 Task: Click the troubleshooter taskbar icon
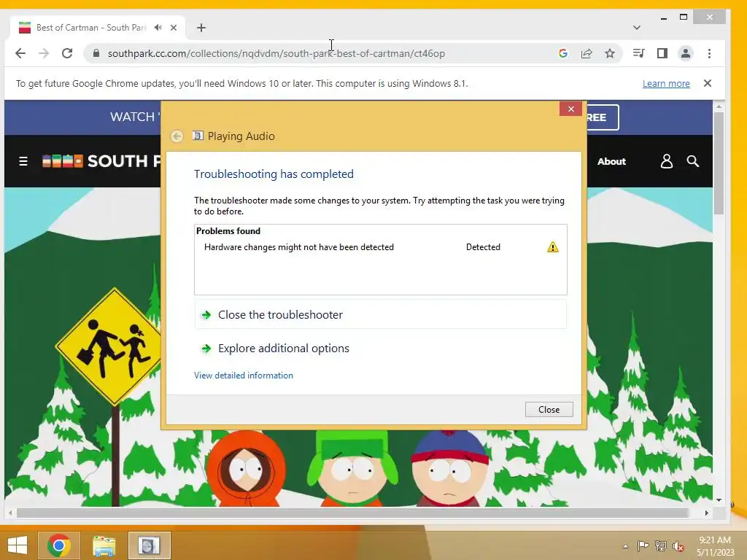pos(149,545)
